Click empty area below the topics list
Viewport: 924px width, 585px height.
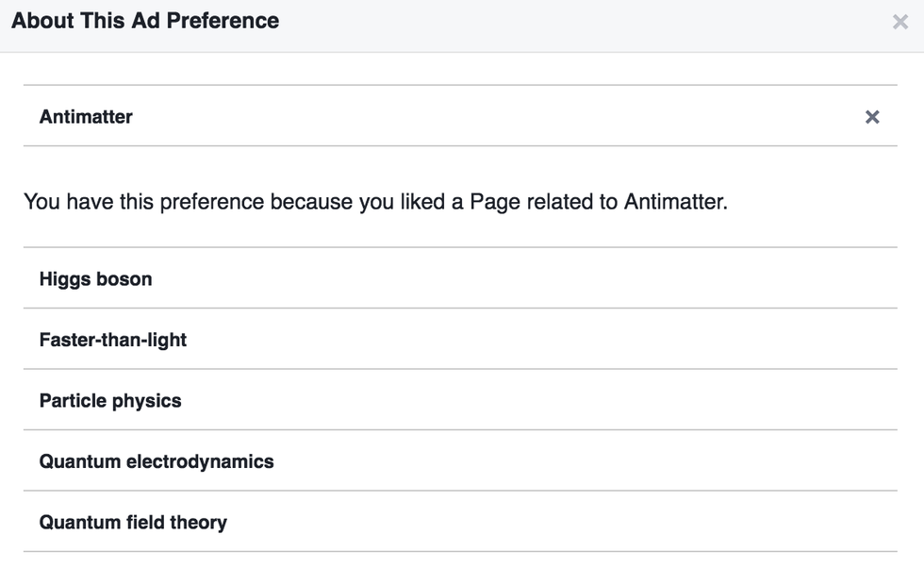(460, 569)
